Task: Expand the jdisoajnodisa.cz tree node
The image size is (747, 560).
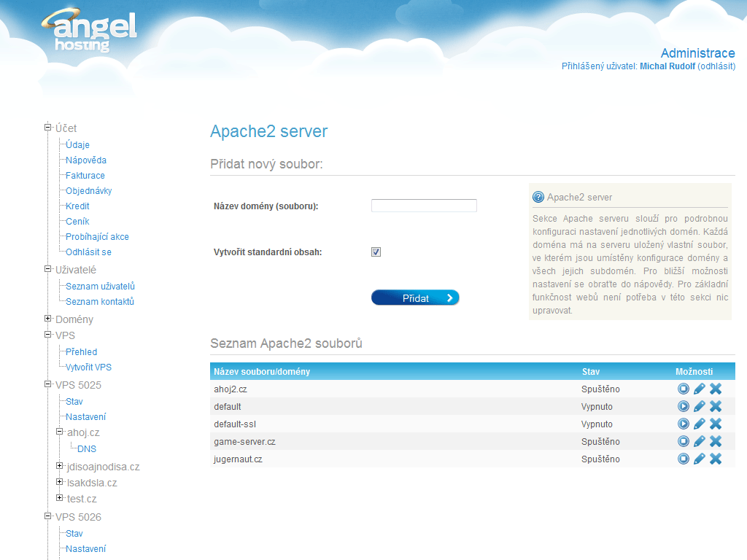Action: tap(60, 466)
